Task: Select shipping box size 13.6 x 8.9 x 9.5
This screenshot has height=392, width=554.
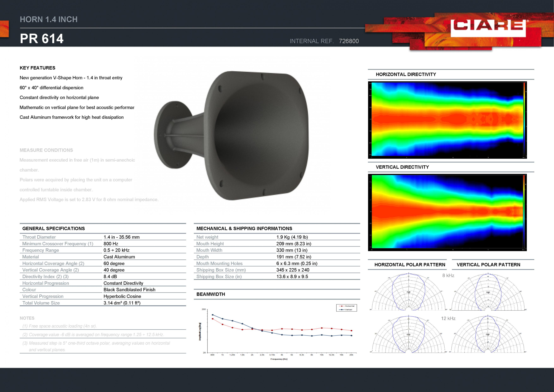Action: 292,277
